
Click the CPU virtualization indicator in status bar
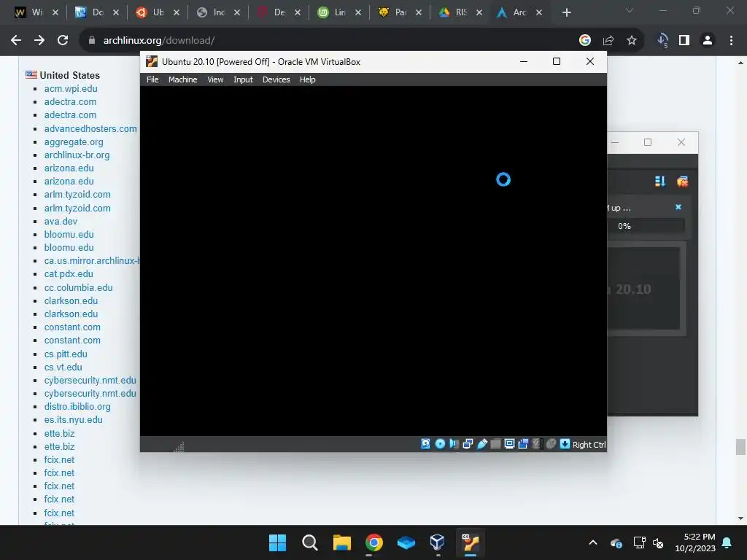(536, 444)
